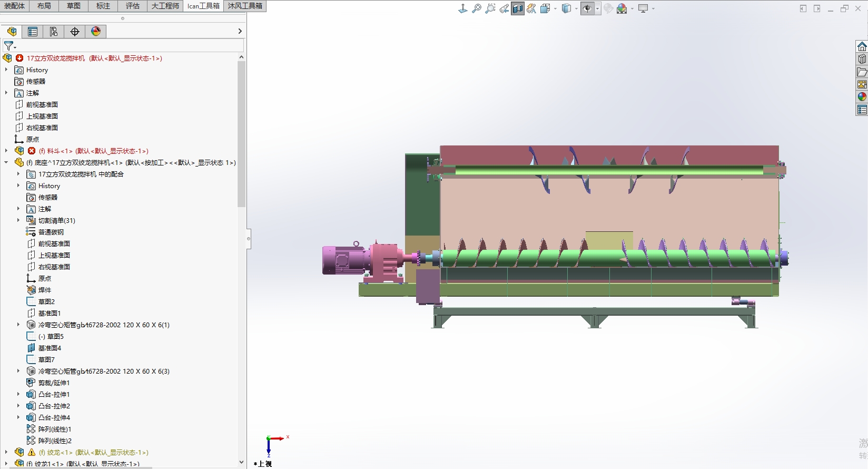Viewport: 868px width, 469px height.
Task: Open the task pane Home resources tab
Action: (862, 46)
